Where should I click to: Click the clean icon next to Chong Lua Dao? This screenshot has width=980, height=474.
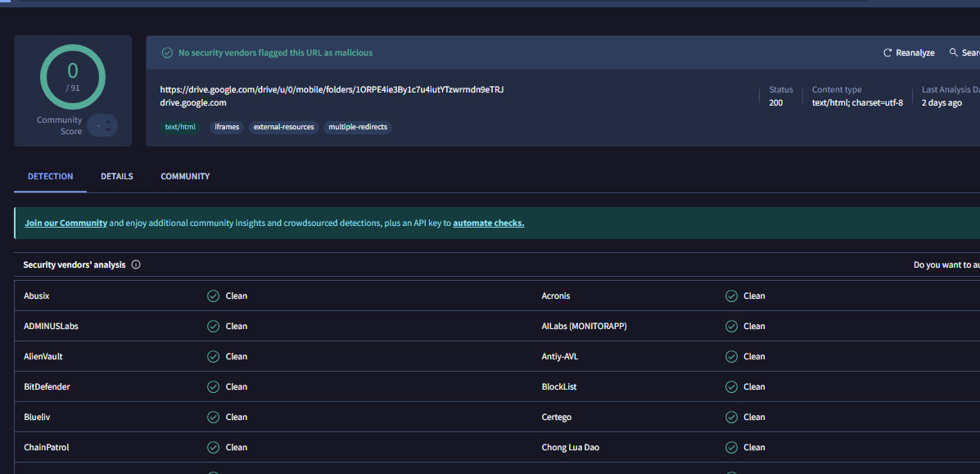731,447
